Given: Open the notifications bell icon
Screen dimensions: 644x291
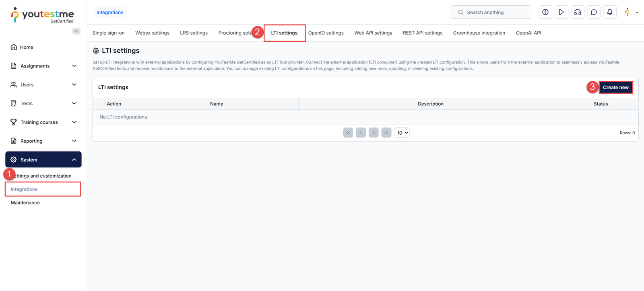Looking at the screenshot, I should pyautogui.click(x=609, y=12).
